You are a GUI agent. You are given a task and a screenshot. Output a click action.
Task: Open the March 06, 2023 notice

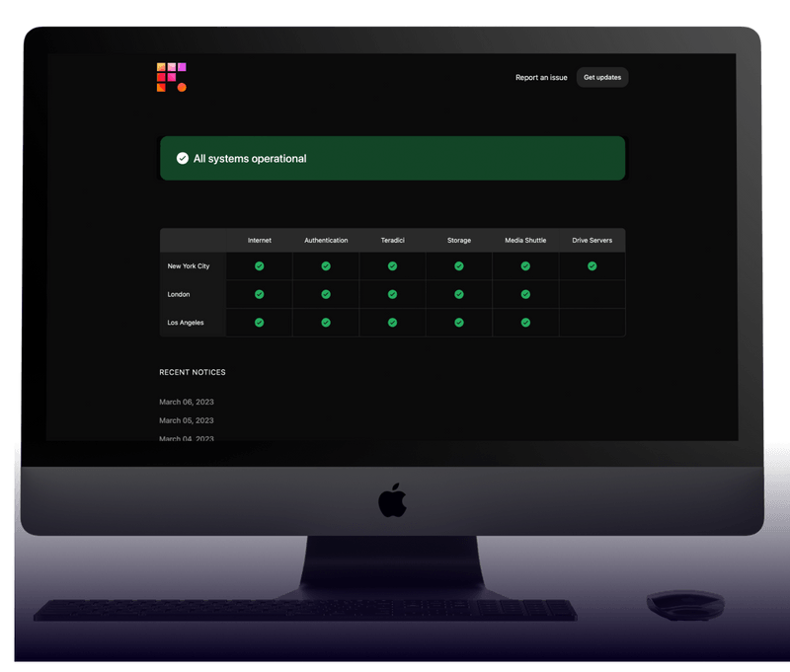click(x=187, y=403)
